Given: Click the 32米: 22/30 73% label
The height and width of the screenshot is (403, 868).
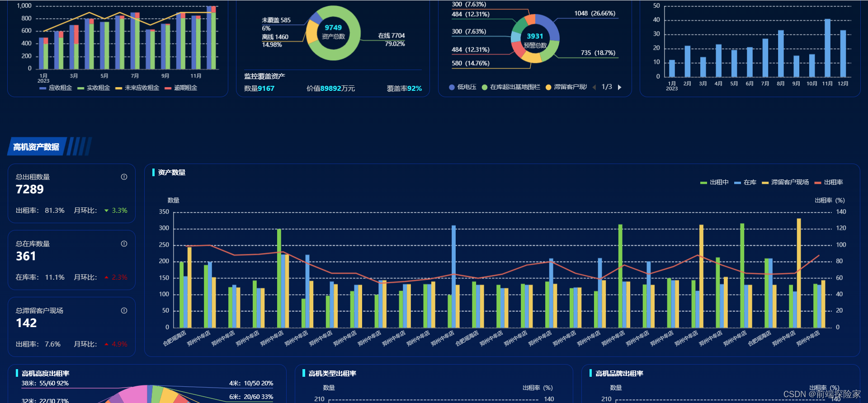Looking at the screenshot, I should [x=45, y=400].
